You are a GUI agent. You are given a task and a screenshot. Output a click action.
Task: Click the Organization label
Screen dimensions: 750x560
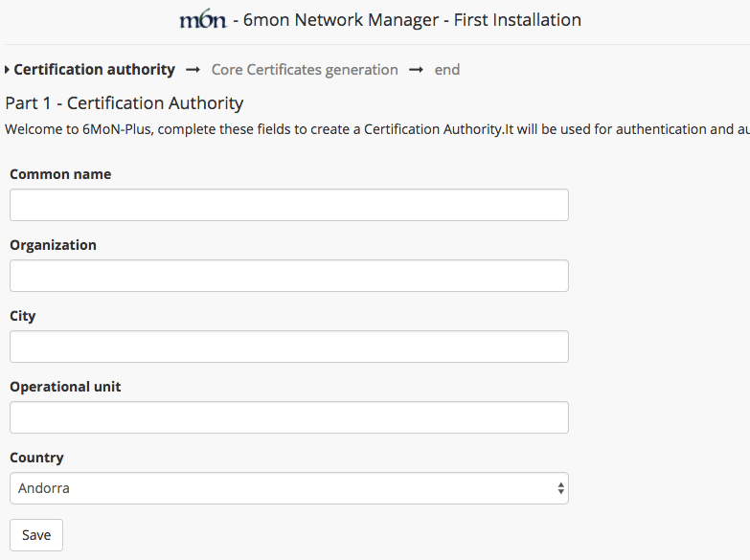53,245
